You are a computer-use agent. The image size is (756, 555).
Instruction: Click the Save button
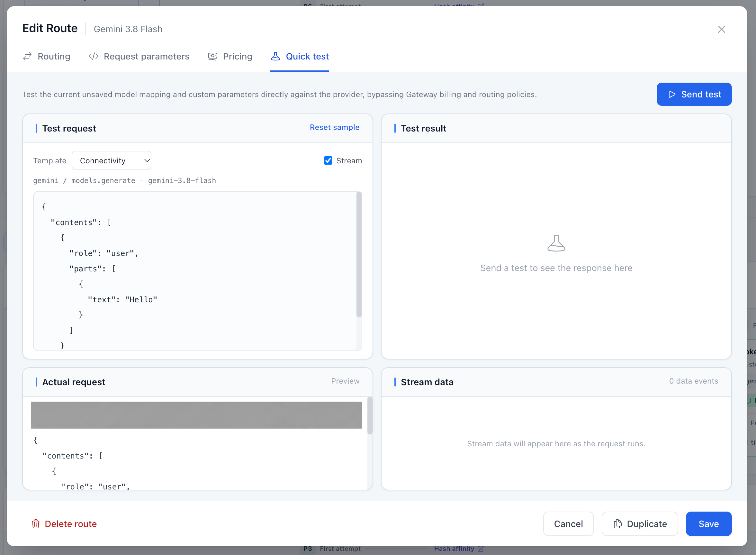[x=709, y=524]
